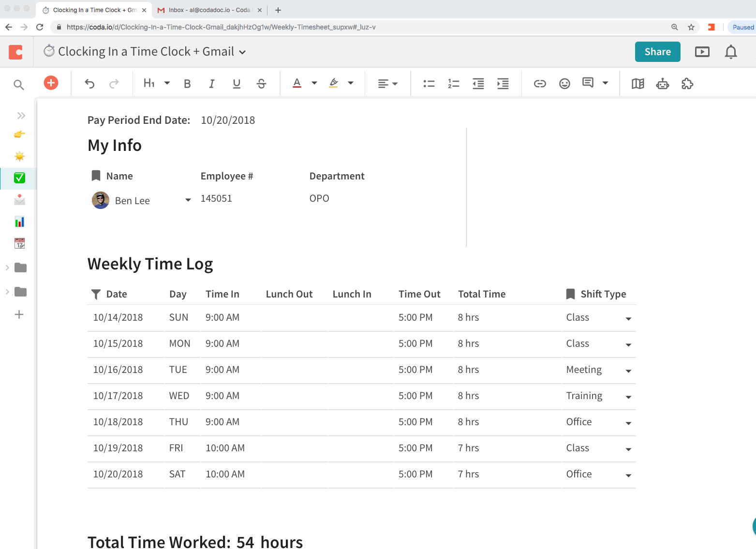Viewport: 756px width, 549px height.
Task: Open the automations robot icon
Action: (x=663, y=84)
